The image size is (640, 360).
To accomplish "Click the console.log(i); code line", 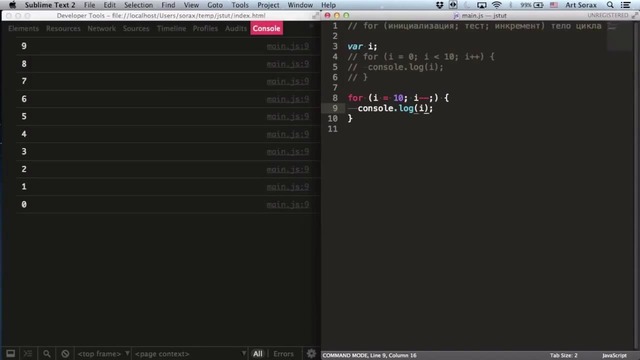I will (395, 108).
